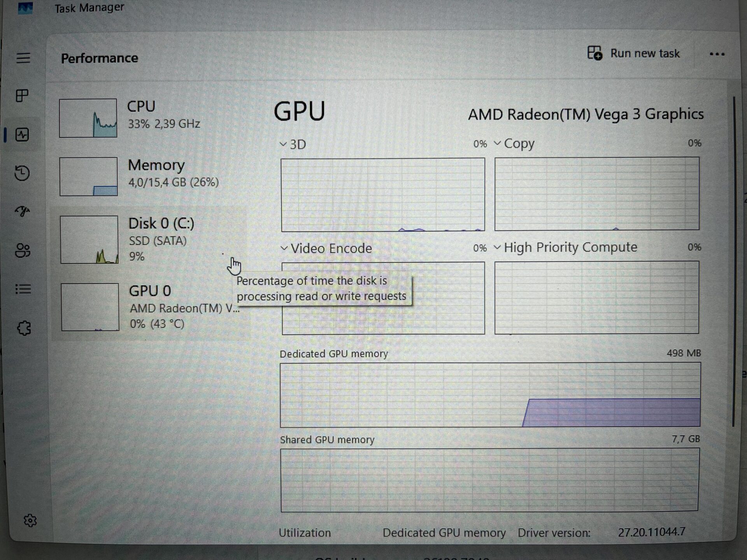Click the Dedicated GPU memory graph
Viewport: 747px width, 560px height.
tap(490, 395)
